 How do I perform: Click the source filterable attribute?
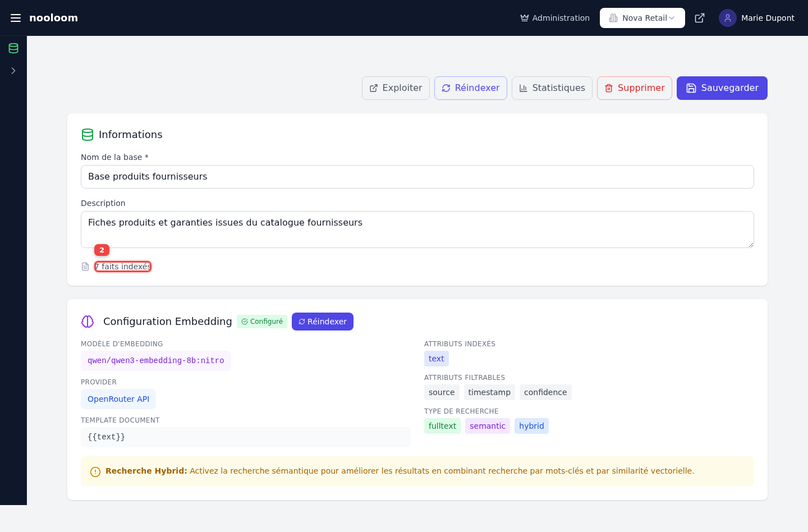click(442, 392)
